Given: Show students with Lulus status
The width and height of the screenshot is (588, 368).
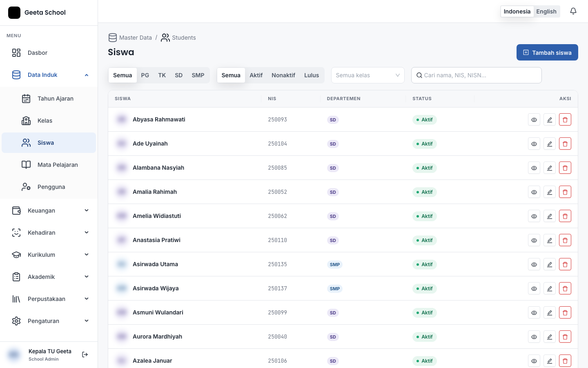Looking at the screenshot, I should (x=312, y=75).
